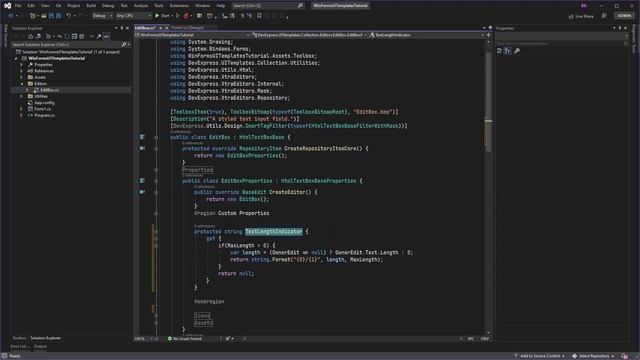Open the Error List bottom tab
The width and height of the screenshot is (640, 360).
(x=20, y=347)
